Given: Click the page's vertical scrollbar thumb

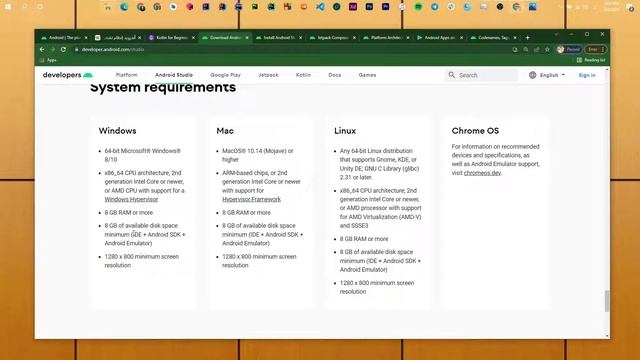Looking at the screenshot, I should point(607,301).
